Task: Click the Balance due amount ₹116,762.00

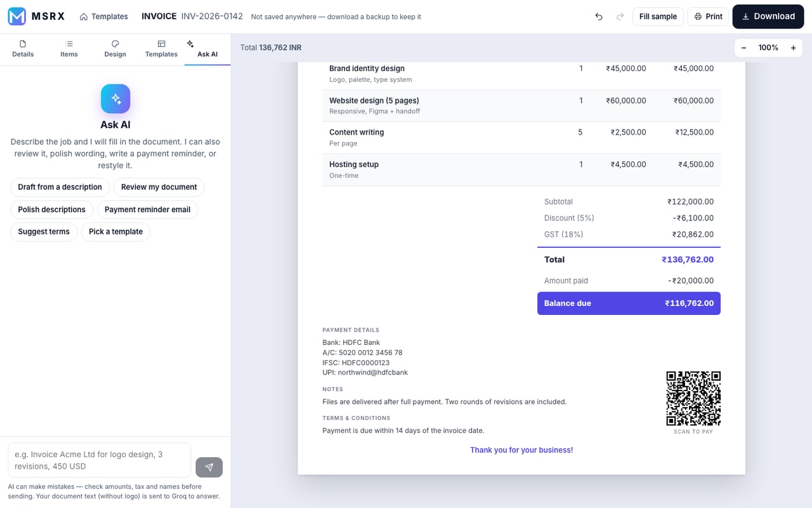Action: coord(689,304)
